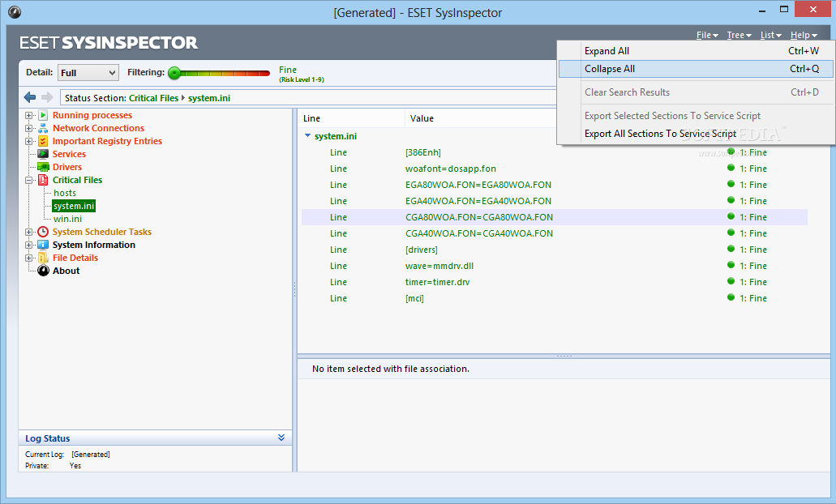Expand System Scheduler Tasks node
Viewport: 836px width, 504px height.
(29, 232)
